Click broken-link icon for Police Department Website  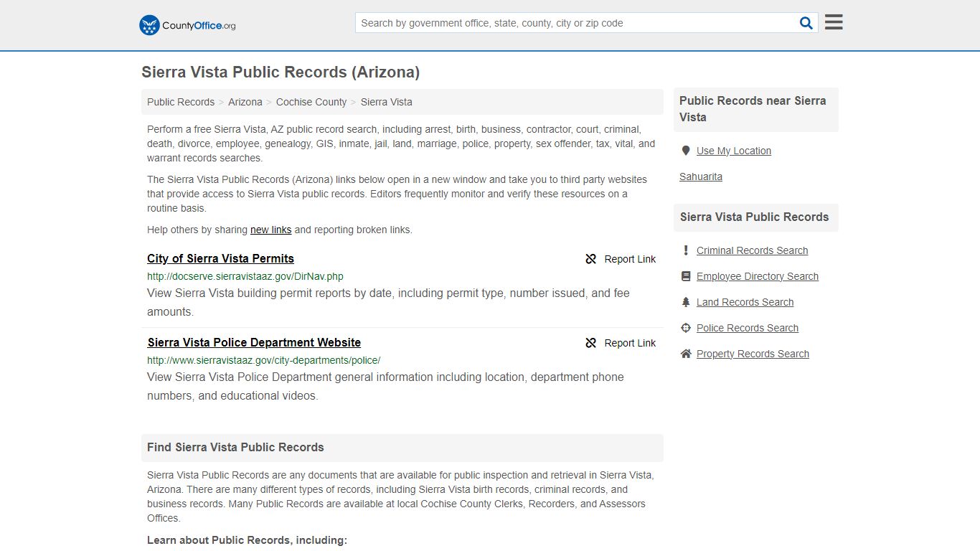(x=591, y=343)
